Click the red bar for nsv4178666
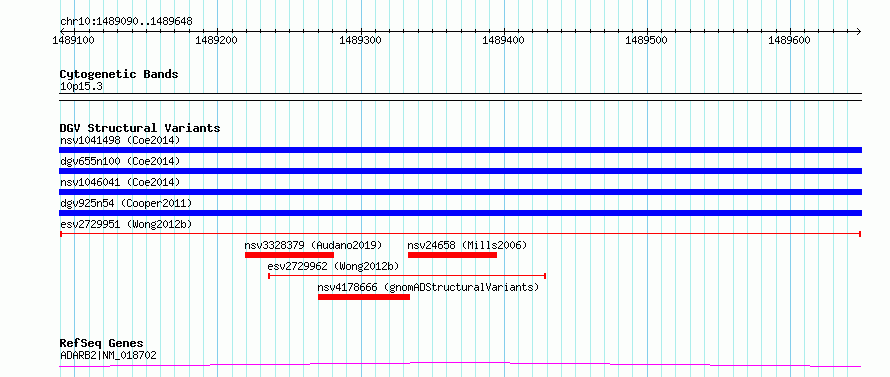 364,297
